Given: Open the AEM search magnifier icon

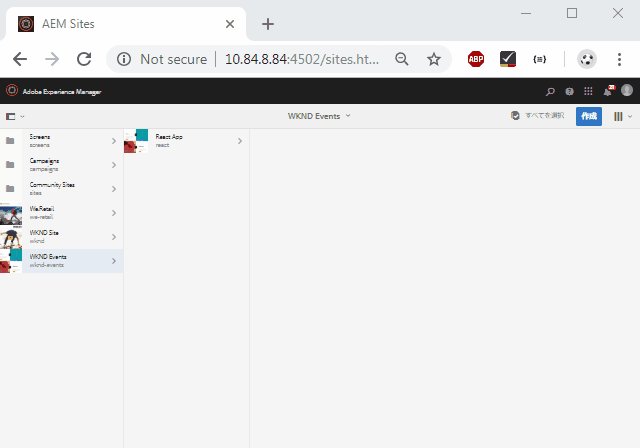Looking at the screenshot, I should (550, 91).
